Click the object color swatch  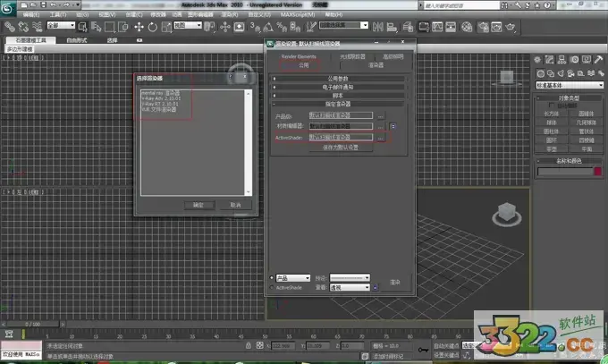click(x=597, y=171)
